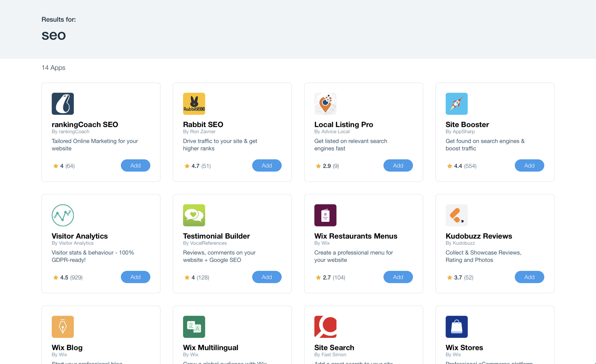The width and height of the screenshot is (596, 364).
Task: Open the Rabbit SEO title
Action: tap(203, 124)
